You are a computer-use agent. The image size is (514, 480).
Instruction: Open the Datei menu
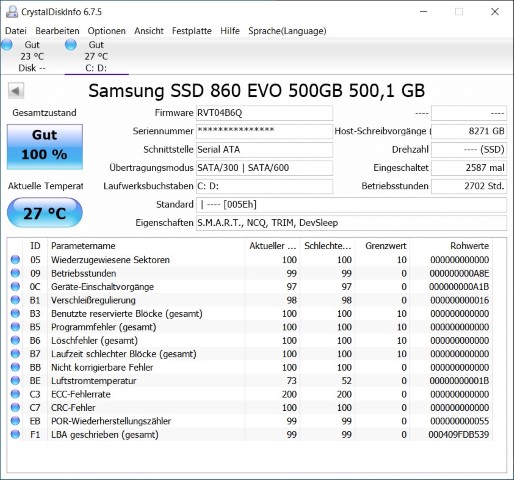coord(16,31)
